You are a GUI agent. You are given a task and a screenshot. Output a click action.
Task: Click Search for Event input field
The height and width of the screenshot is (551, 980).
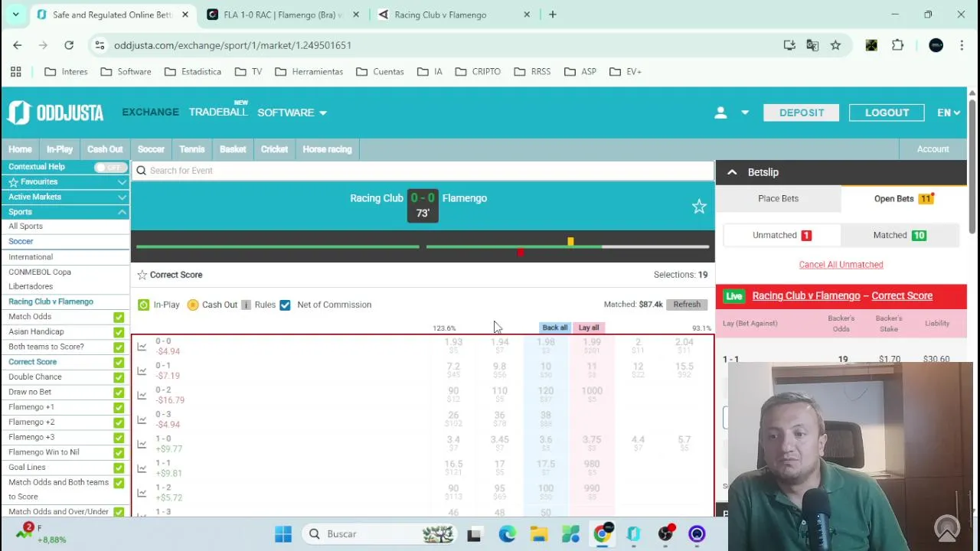tap(423, 171)
